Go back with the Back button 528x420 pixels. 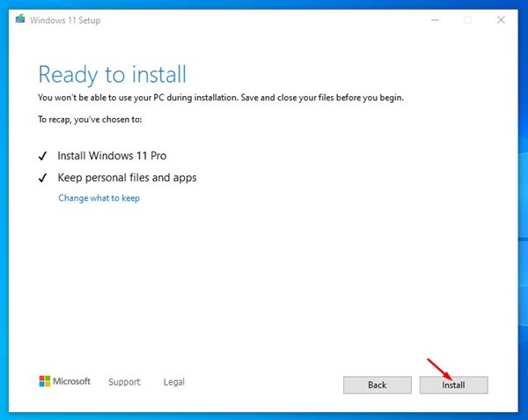pyautogui.click(x=378, y=385)
